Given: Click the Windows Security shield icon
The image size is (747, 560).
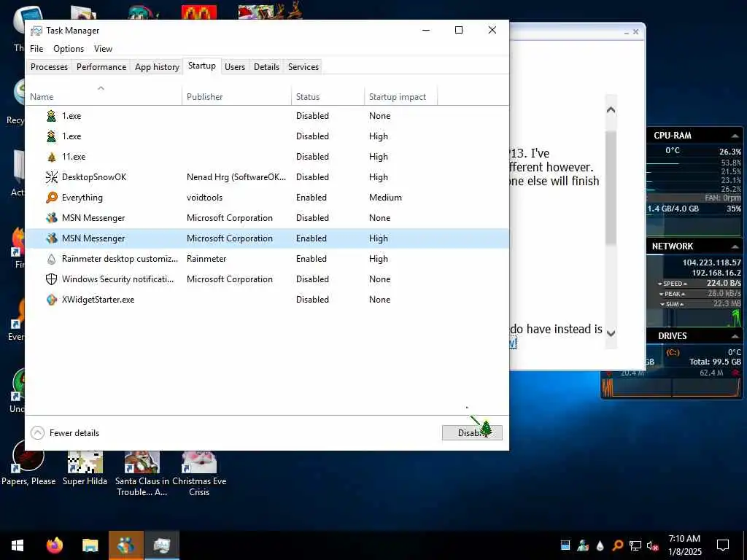Looking at the screenshot, I should pos(52,279).
